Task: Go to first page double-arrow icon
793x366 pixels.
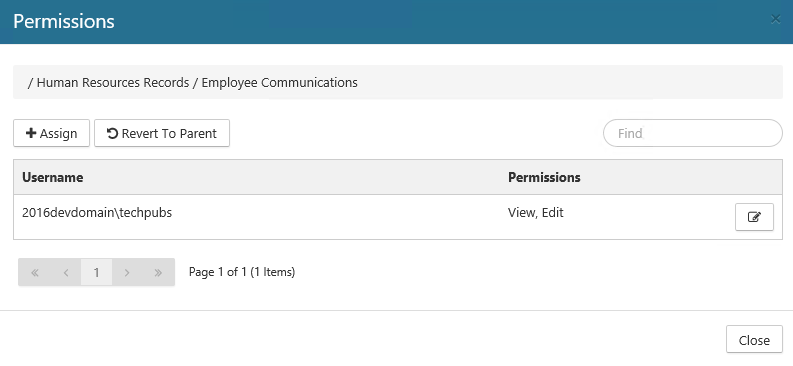Action: pos(34,272)
